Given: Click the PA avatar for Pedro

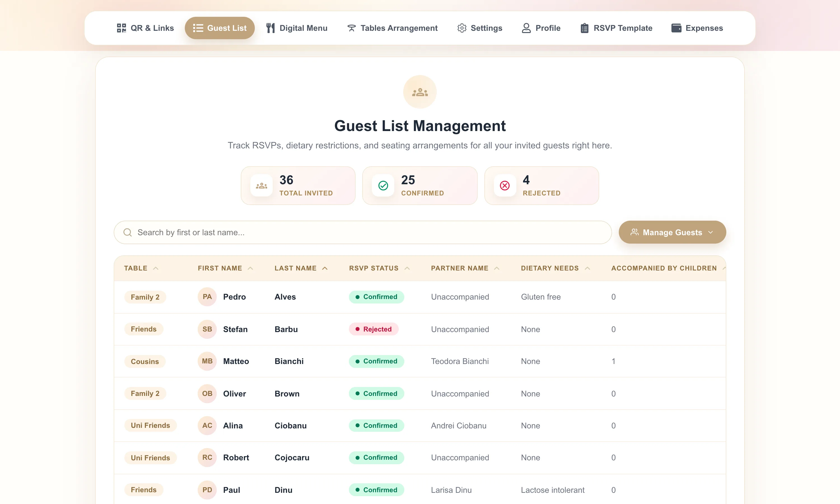Looking at the screenshot, I should 207,297.
